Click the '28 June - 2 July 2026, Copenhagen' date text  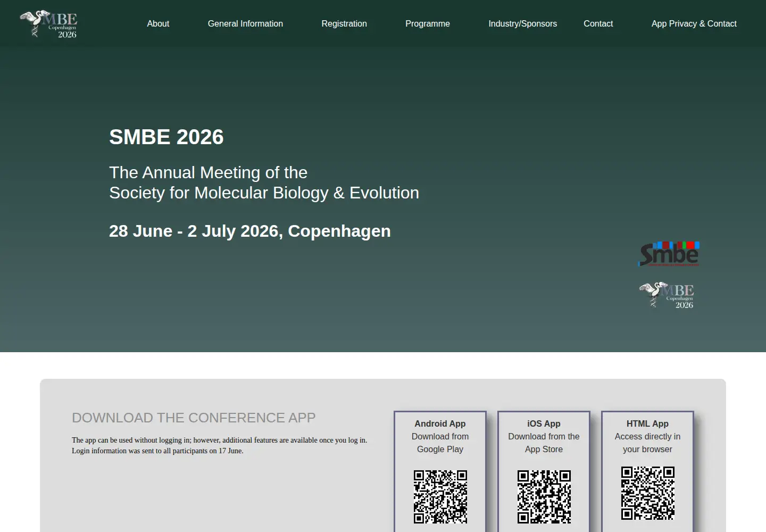(250, 231)
